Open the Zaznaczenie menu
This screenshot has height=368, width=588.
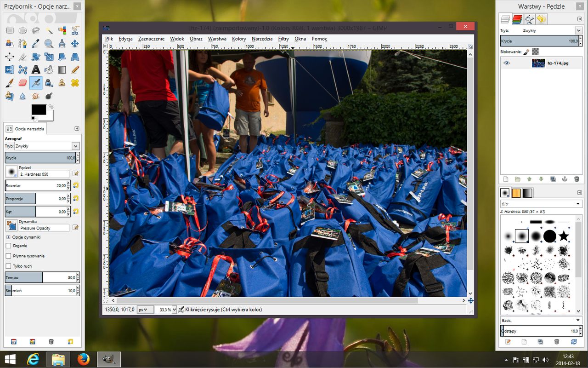pyautogui.click(x=151, y=39)
